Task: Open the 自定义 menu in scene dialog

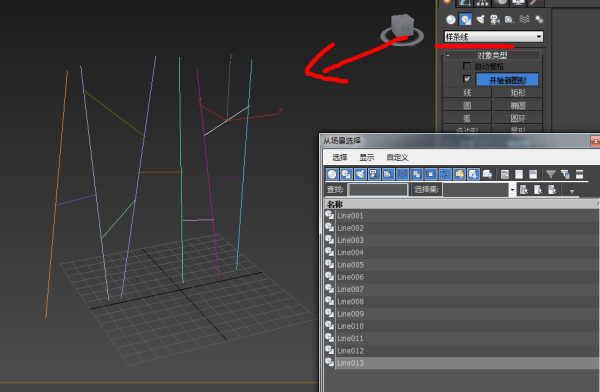Action: (397, 157)
